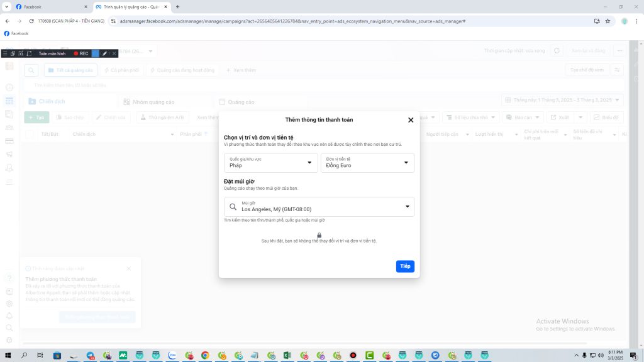
Task: Click the pencil annotation icon on recorder toolbar
Action: (x=105, y=54)
